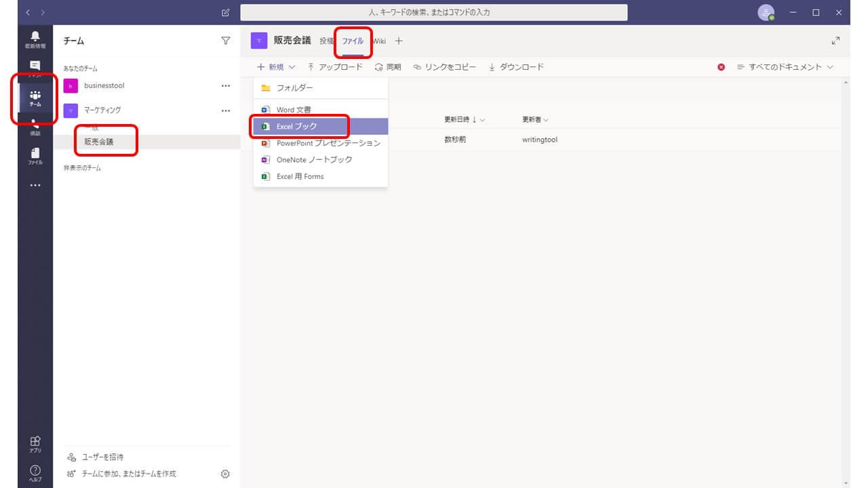Open more options for マーケティング team
Image resolution: width=868 pixels, height=488 pixels.
click(226, 110)
